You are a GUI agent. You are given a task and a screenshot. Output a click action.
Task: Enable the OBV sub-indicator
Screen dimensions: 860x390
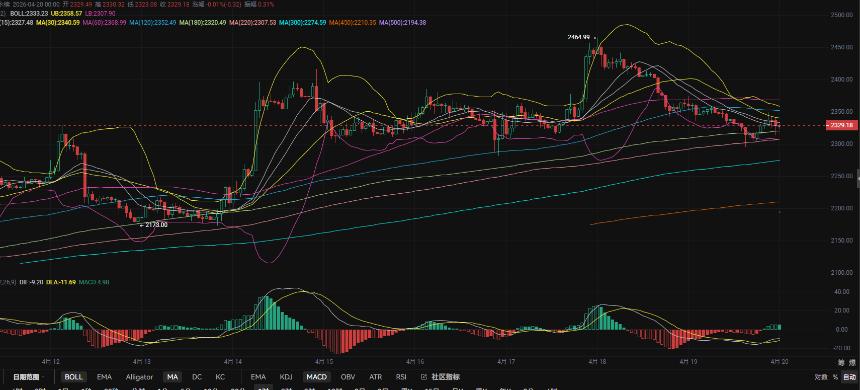point(348,377)
